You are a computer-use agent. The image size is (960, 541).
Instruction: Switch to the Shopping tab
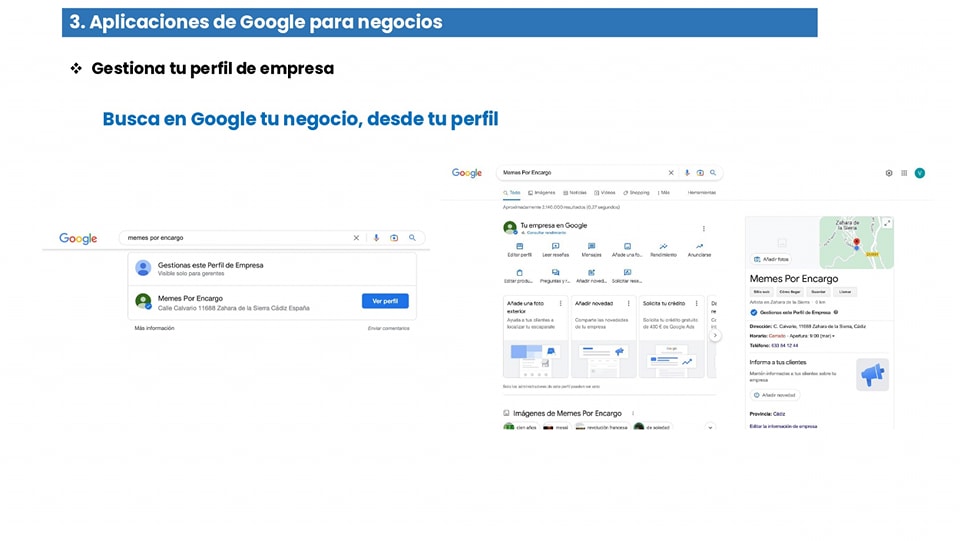tap(636, 193)
